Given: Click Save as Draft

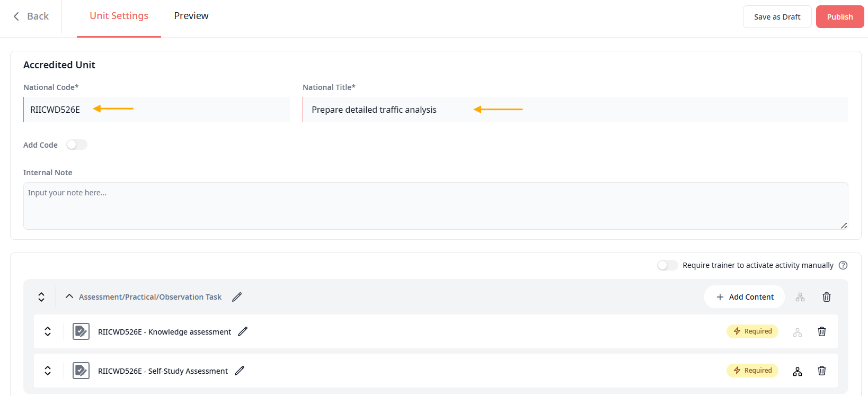Looking at the screenshot, I should pos(777,17).
